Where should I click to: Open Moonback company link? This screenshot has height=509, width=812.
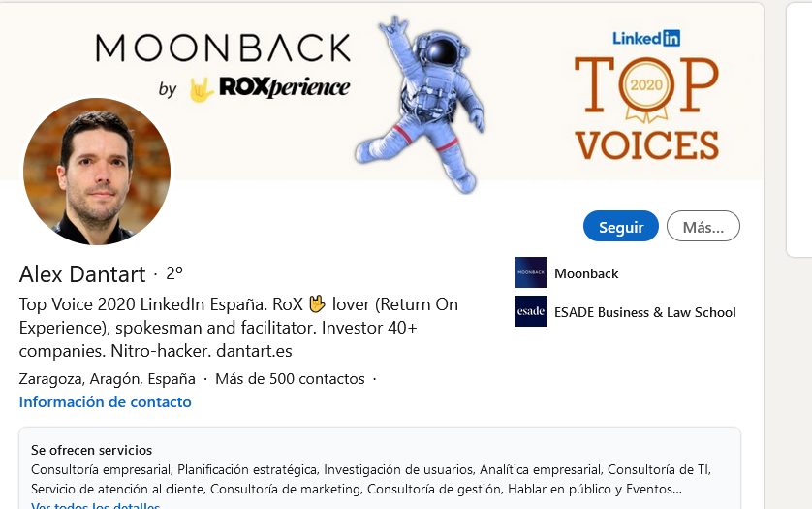(x=586, y=273)
